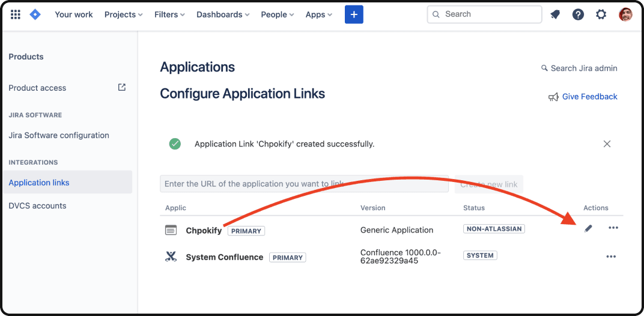The image size is (644, 316).
Task: Click the pencil edit icon for Chpokify
Action: 589,228
